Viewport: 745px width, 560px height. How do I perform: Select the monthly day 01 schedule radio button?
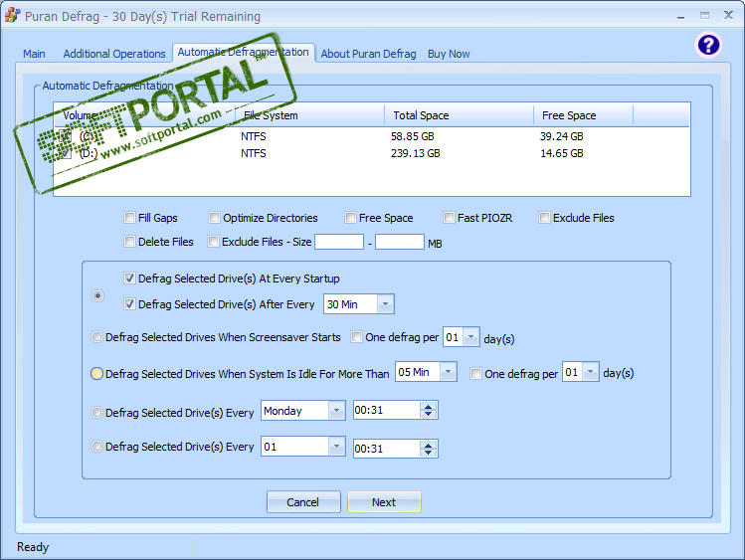pos(96,447)
